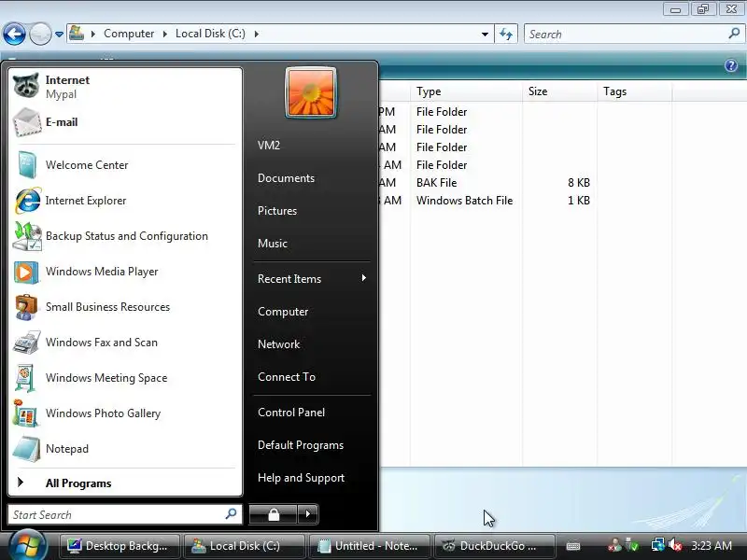Click the Explorer back arrow button
Viewport: 747px width, 560px height.
14,35
